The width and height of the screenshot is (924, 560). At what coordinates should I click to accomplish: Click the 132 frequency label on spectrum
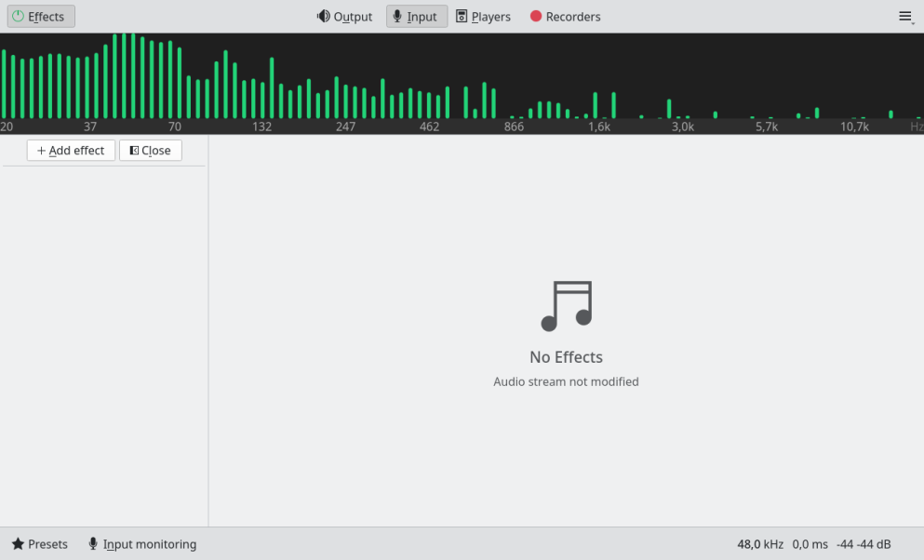click(261, 127)
